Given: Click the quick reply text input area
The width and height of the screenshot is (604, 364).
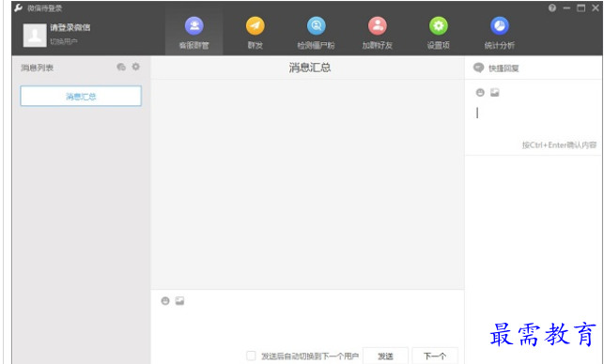Looking at the screenshot, I should [x=534, y=119].
